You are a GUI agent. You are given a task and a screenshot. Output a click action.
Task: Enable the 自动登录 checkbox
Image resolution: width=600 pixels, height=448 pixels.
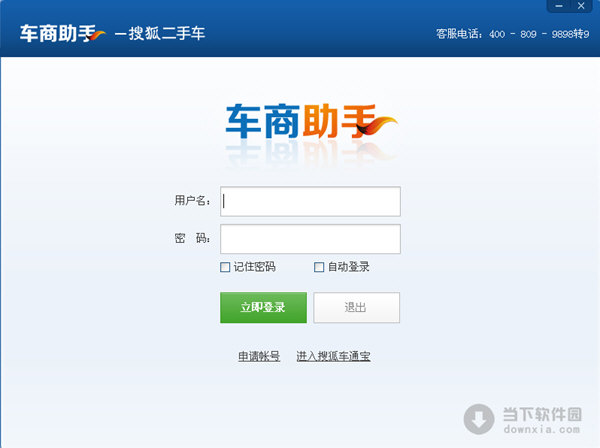point(319,267)
